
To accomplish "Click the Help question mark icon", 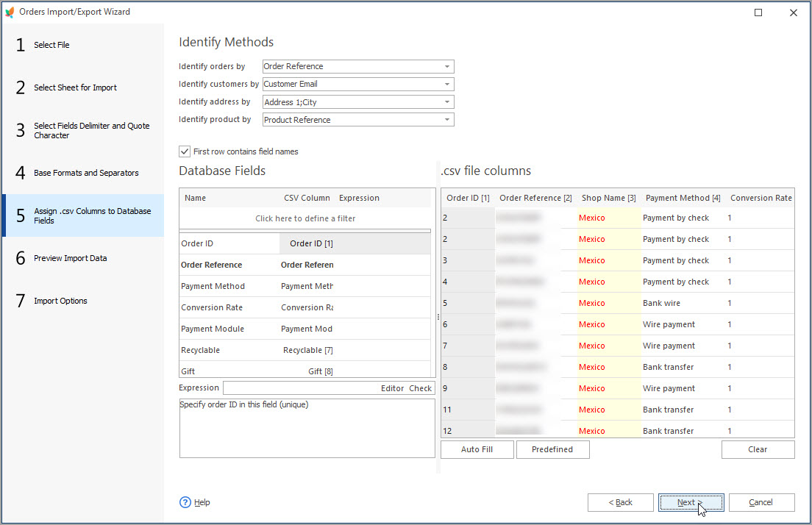I will point(185,502).
